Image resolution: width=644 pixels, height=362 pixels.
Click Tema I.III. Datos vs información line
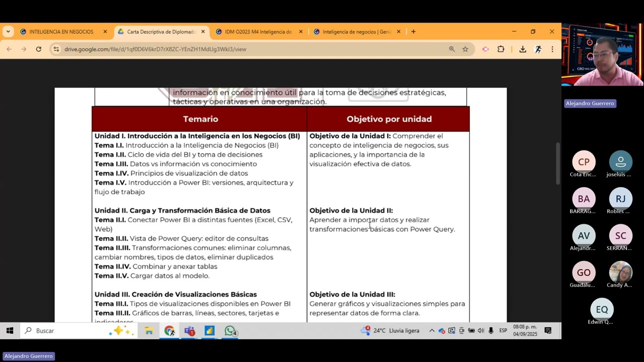[x=176, y=164]
